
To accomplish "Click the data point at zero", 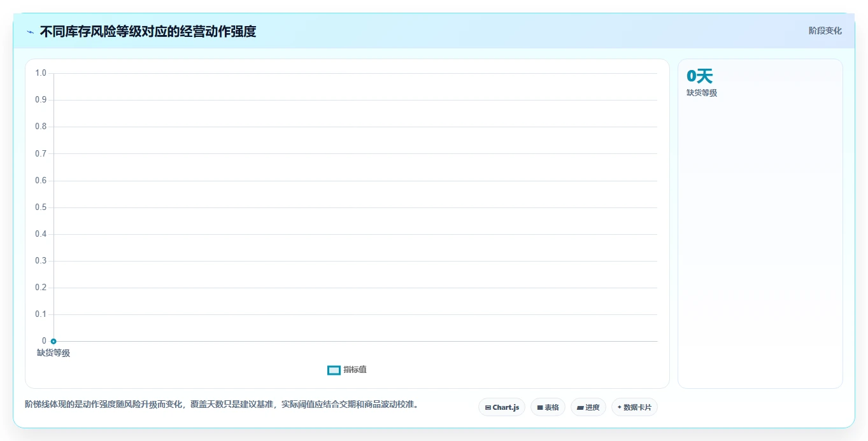I will click(53, 342).
